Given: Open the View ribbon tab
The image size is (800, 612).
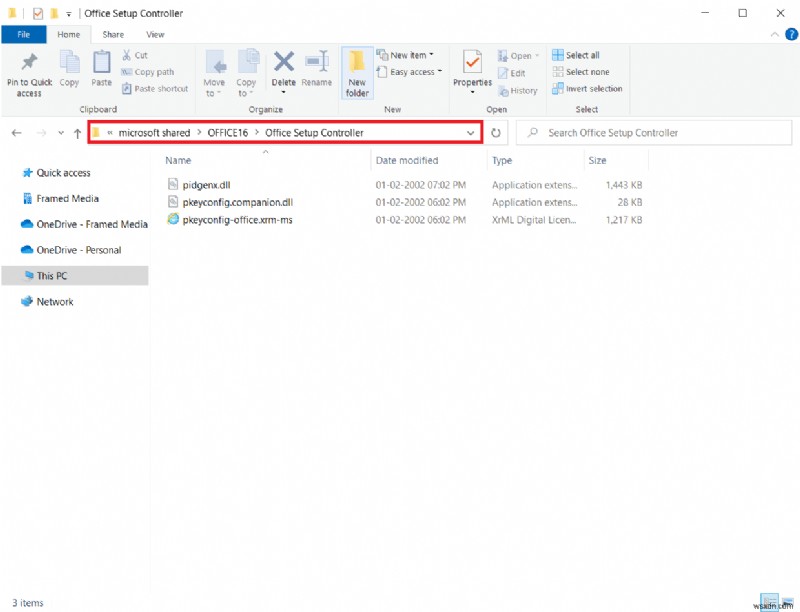Looking at the screenshot, I should tap(155, 33).
